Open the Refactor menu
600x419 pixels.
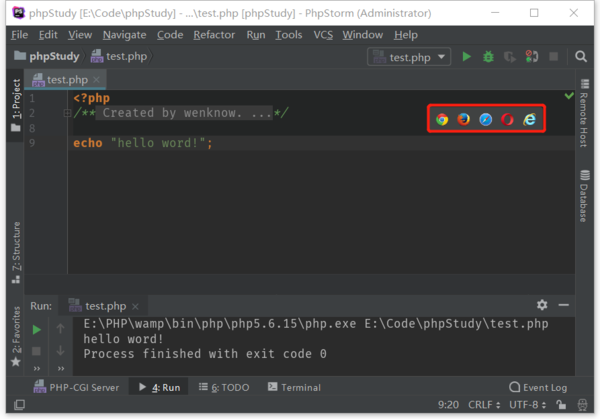point(214,34)
